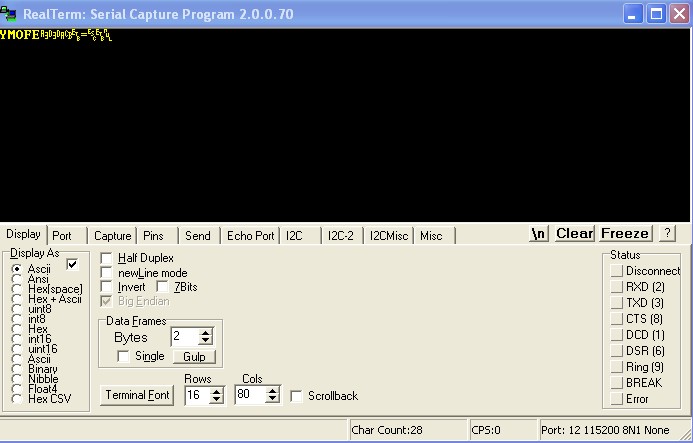Switch to the I2C-2 tab

(x=341, y=236)
